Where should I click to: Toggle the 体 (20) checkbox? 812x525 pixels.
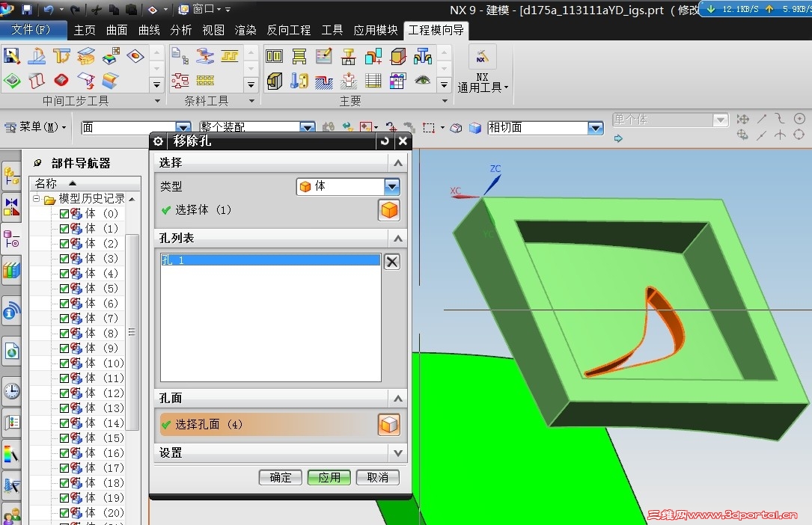(64, 513)
